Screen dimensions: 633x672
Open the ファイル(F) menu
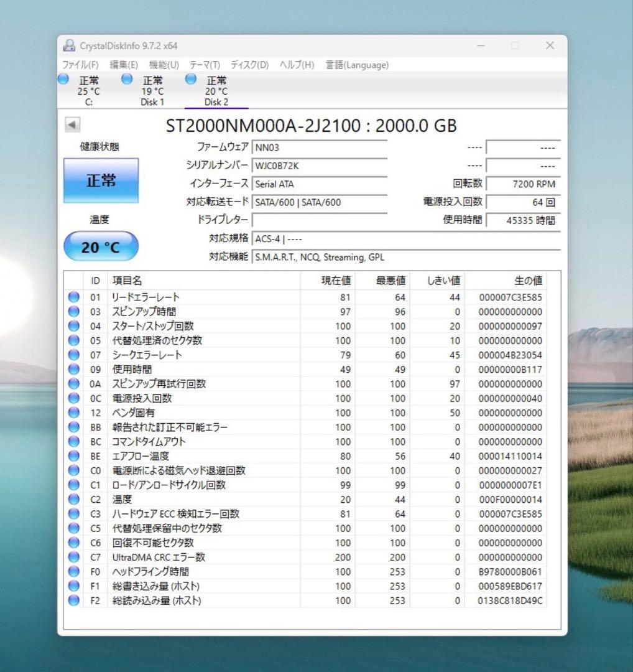[80, 65]
